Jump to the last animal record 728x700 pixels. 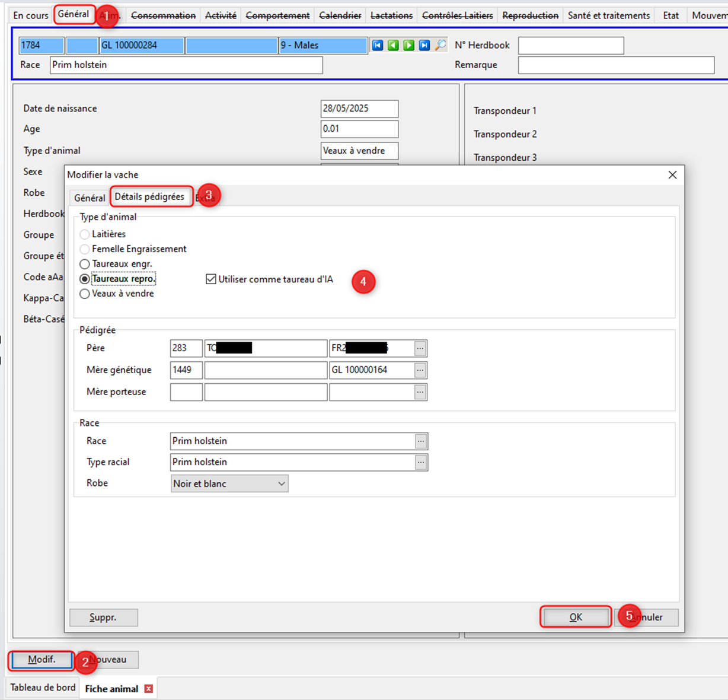pos(424,46)
